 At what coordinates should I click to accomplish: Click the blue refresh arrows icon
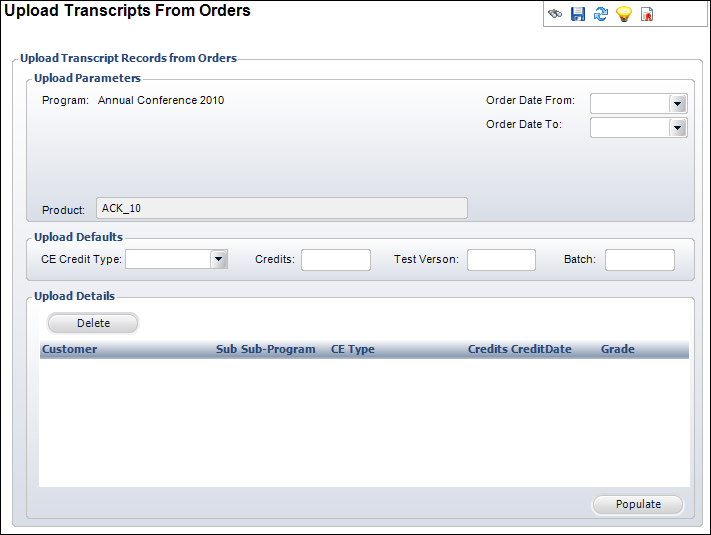click(601, 15)
